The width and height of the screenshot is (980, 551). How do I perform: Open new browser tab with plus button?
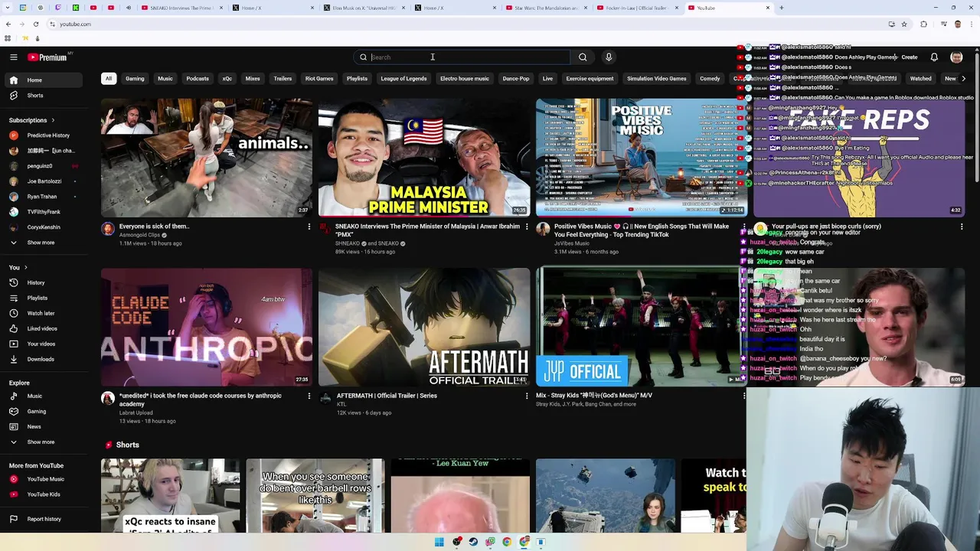(781, 8)
